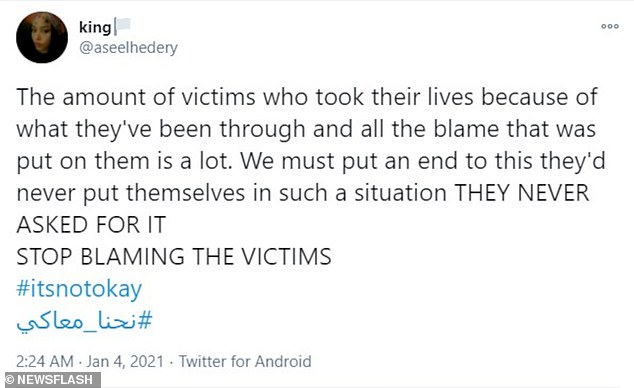Open the Twitter for Android source link
Viewport: 634px width, 388px height.
(245, 361)
